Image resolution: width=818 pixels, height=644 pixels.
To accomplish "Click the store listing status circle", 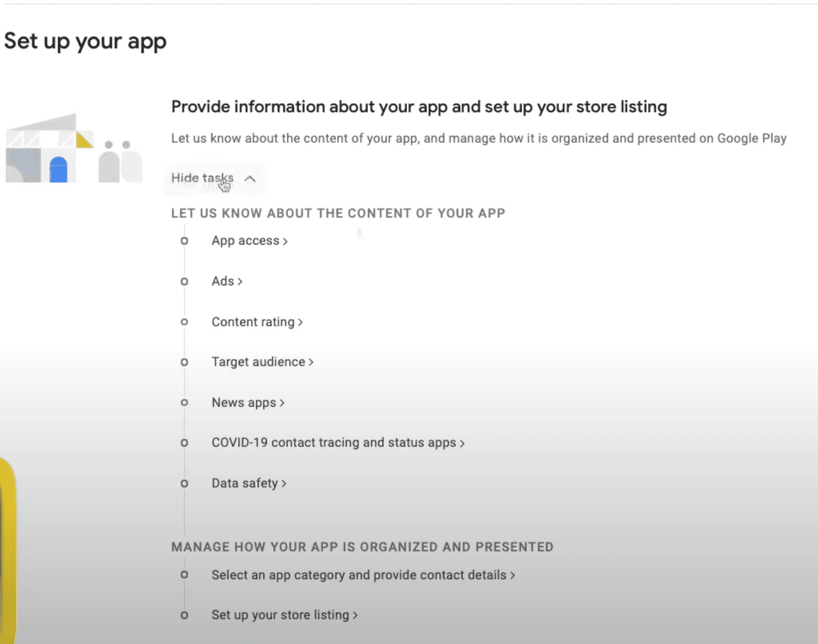I will click(x=184, y=615).
